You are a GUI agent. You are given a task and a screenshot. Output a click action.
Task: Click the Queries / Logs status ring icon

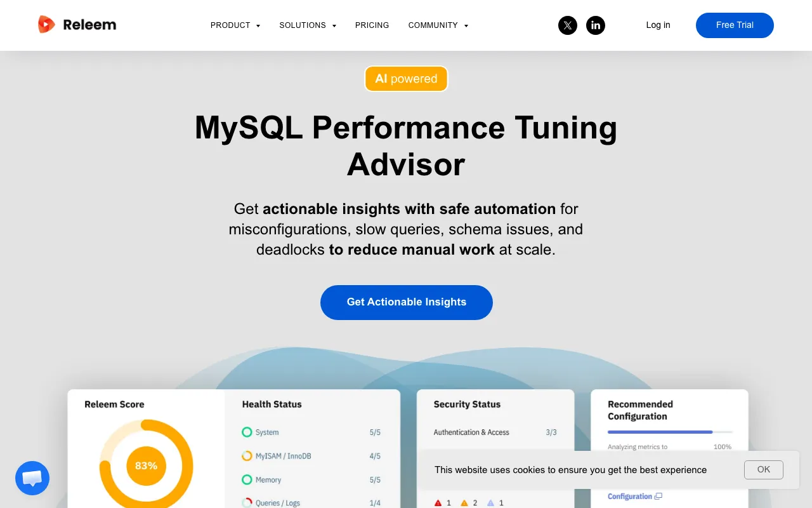[247, 503]
